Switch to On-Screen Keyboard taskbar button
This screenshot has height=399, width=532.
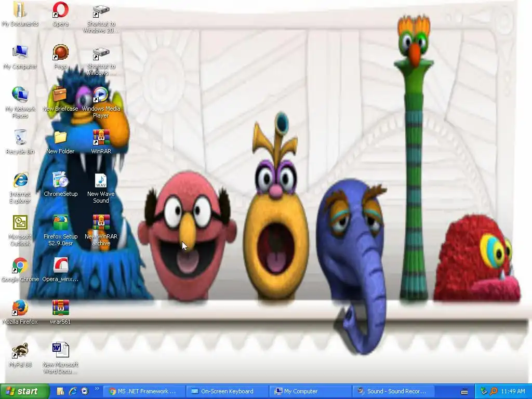[x=227, y=391]
